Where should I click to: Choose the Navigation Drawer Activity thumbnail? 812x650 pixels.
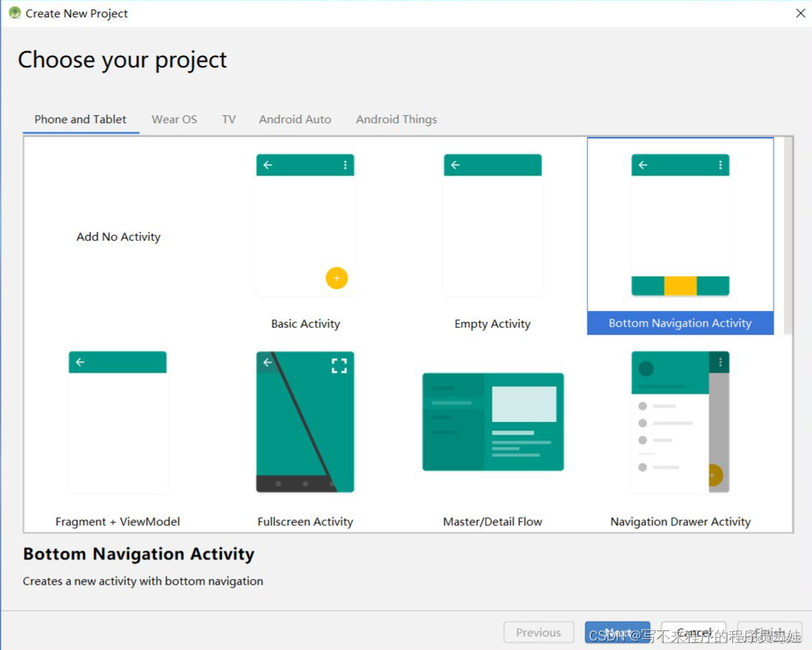[x=680, y=422]
